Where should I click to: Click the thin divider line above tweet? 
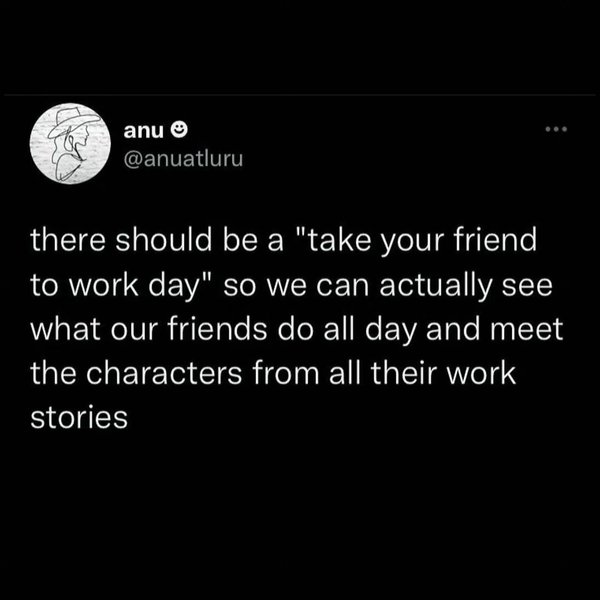click(x=300, y=95)
